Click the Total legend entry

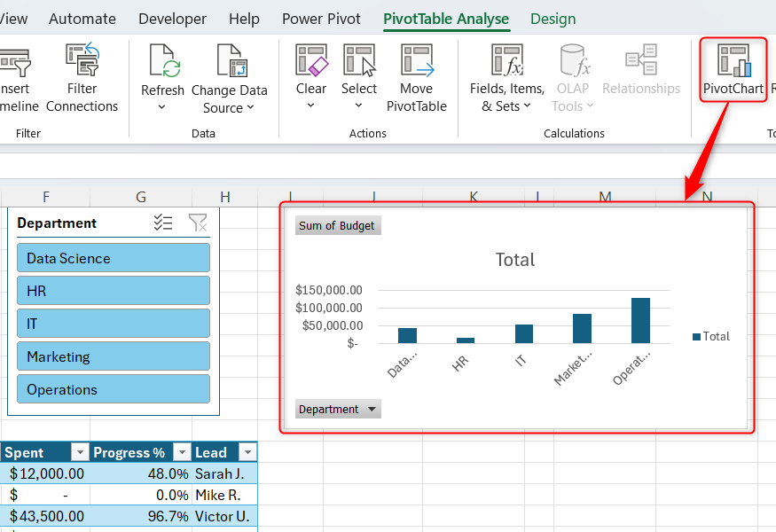click(x=710, y=337)
